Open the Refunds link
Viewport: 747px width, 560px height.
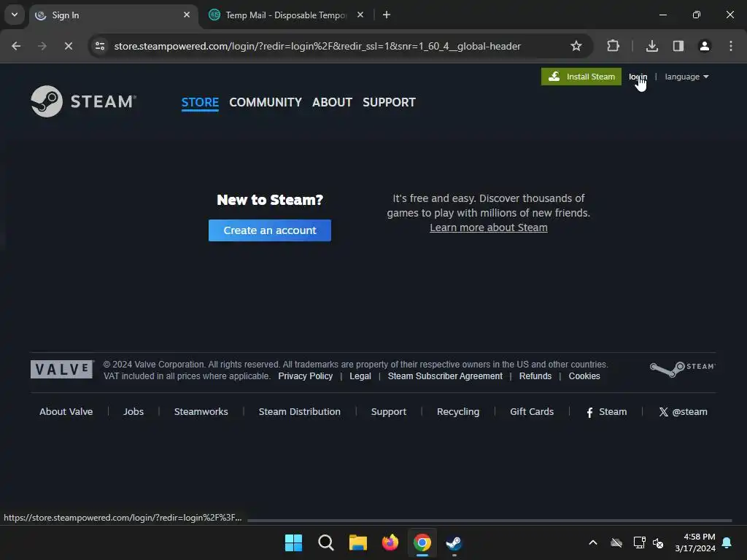click(535, 376)
